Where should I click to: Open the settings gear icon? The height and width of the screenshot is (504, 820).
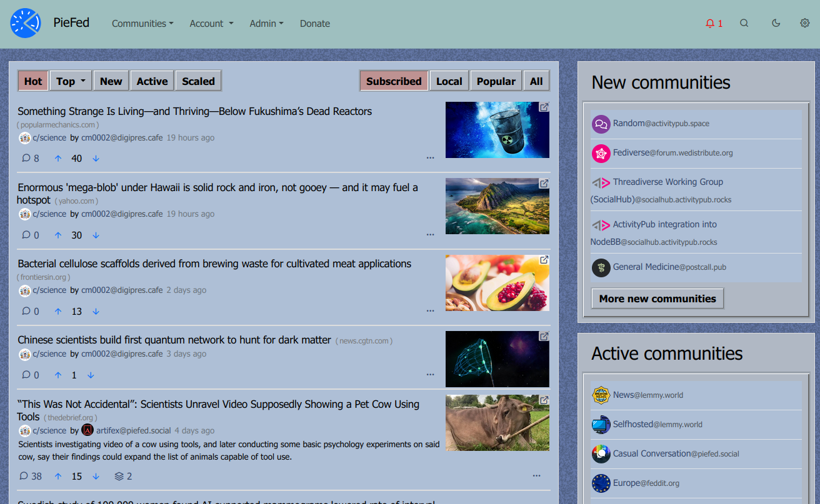point(804,23)
